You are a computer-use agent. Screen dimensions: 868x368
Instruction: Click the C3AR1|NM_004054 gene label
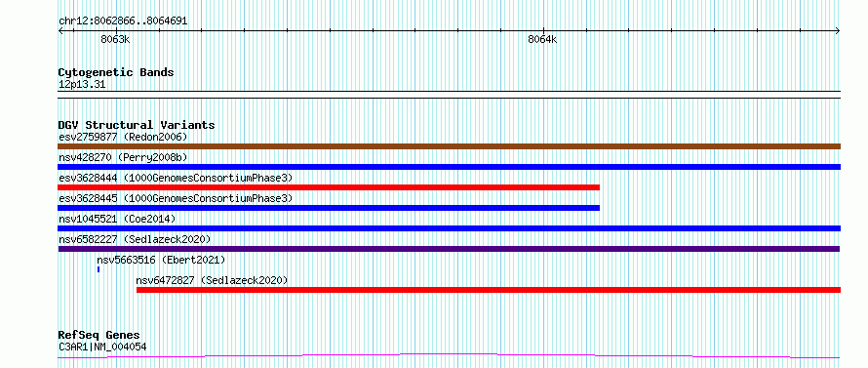point(102,347)
